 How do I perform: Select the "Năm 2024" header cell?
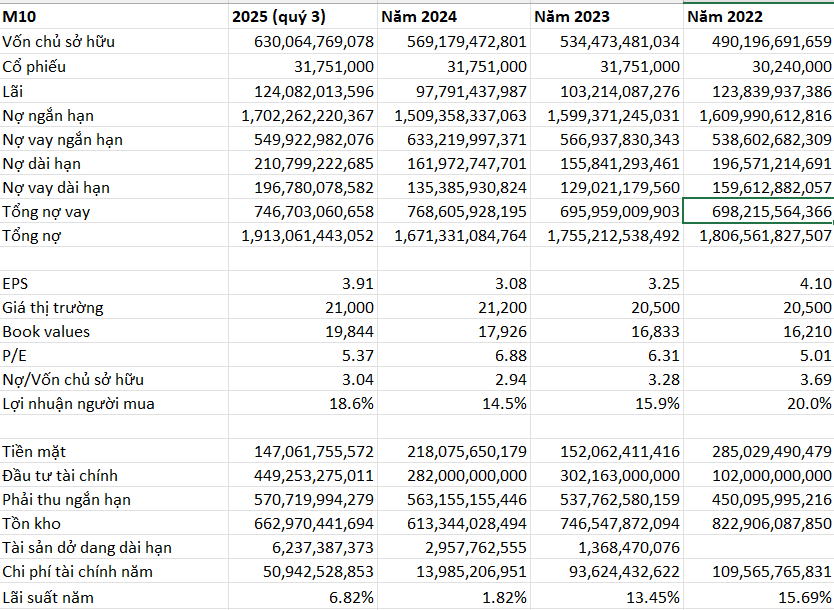click(x=454, y=17)
